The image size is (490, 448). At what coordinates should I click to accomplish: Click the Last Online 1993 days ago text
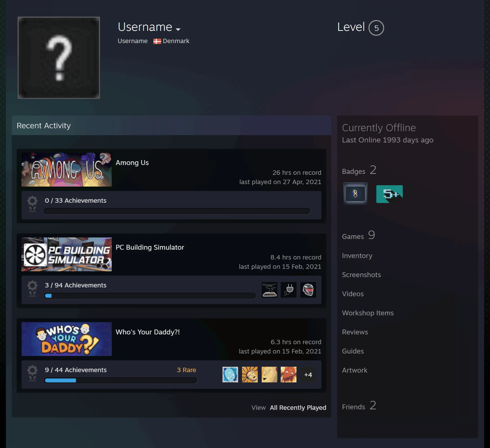(x=388, y=140)
